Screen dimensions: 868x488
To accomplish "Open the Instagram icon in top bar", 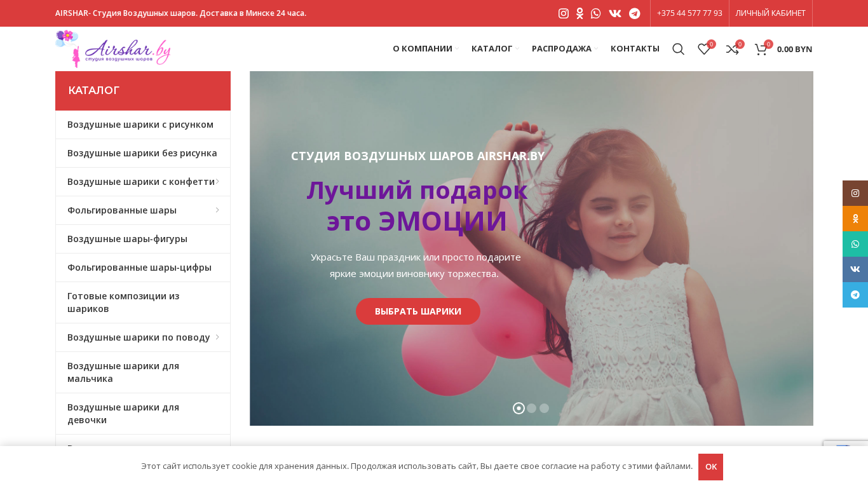I will [x=563, y=13].
